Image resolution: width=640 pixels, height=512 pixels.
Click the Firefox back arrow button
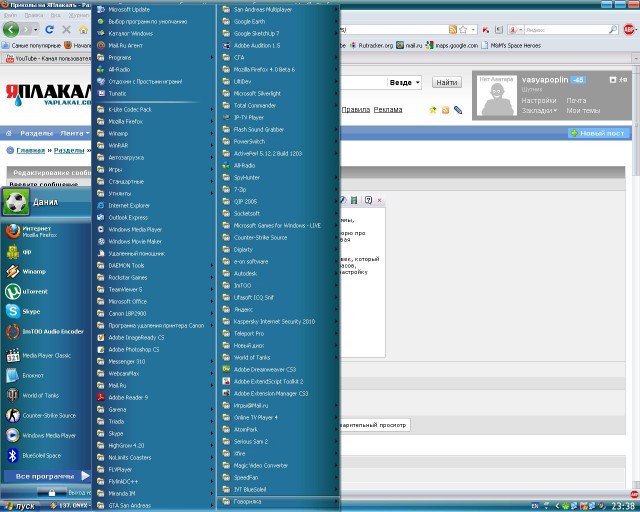click(x=11, y=29)
